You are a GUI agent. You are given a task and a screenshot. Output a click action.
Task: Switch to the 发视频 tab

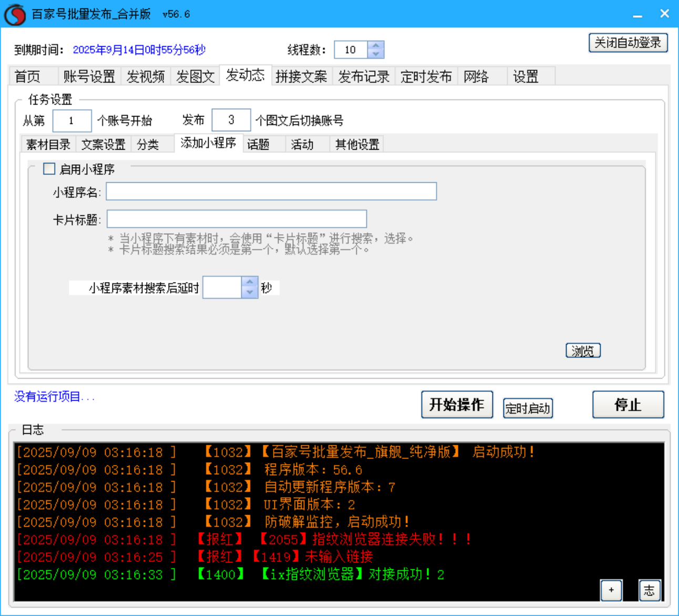click(x=146, y=77)
